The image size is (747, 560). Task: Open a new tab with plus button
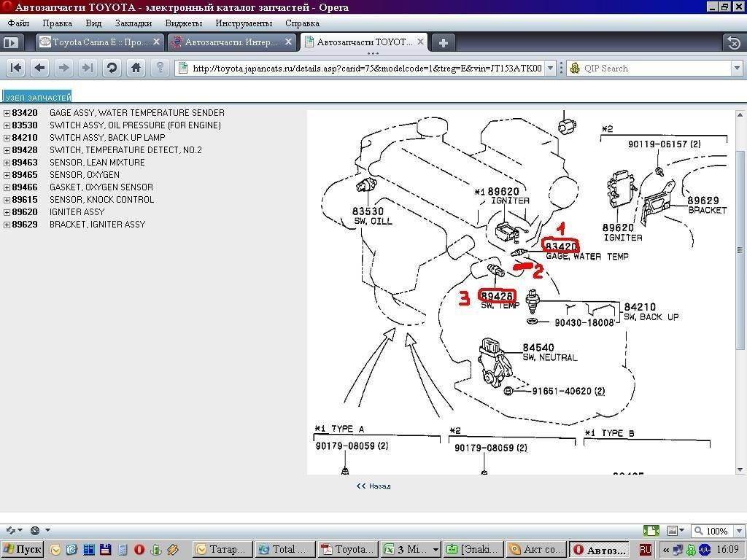(x=443, y=42)
